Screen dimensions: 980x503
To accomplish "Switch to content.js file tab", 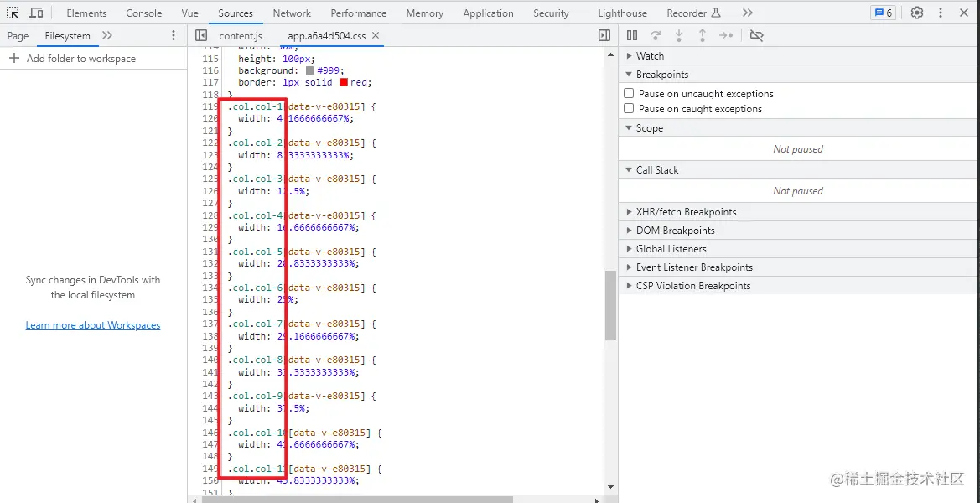I will (x=241, y=36).
